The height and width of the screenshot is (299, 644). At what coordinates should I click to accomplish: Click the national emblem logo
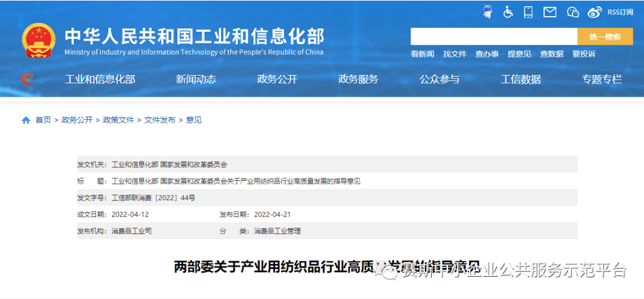[x=39, y=41]
